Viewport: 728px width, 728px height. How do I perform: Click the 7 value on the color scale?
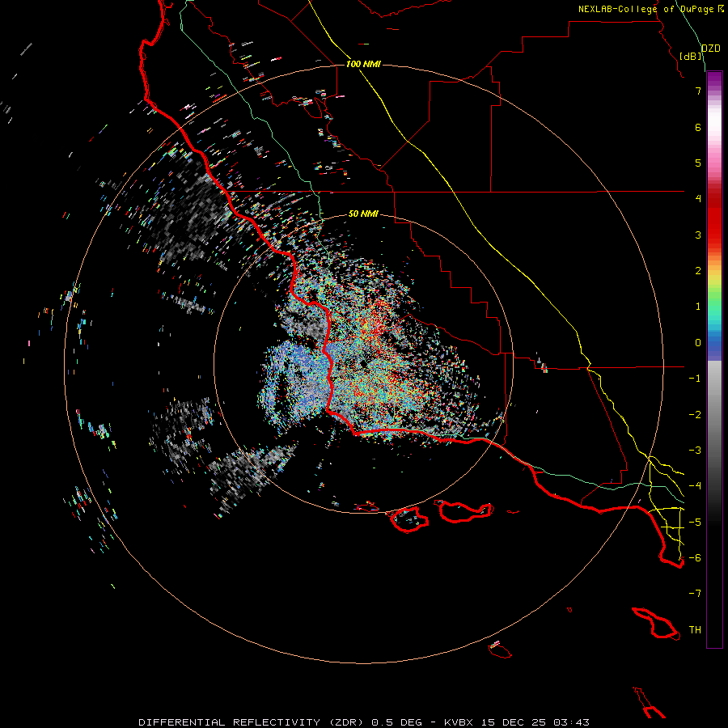click(x=698, y=91)
